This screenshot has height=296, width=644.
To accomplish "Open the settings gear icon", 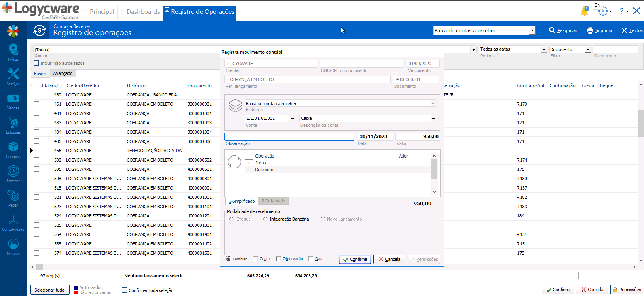I will coord(603,11).
